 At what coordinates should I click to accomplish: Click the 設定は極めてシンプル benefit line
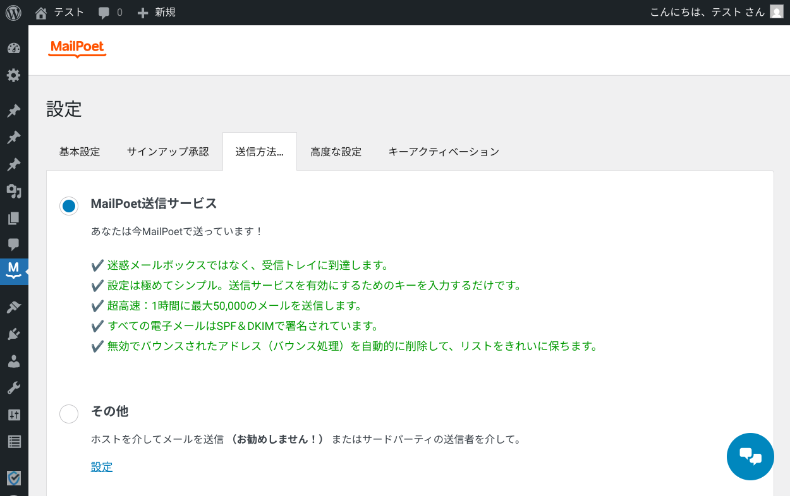click(306, 285)
